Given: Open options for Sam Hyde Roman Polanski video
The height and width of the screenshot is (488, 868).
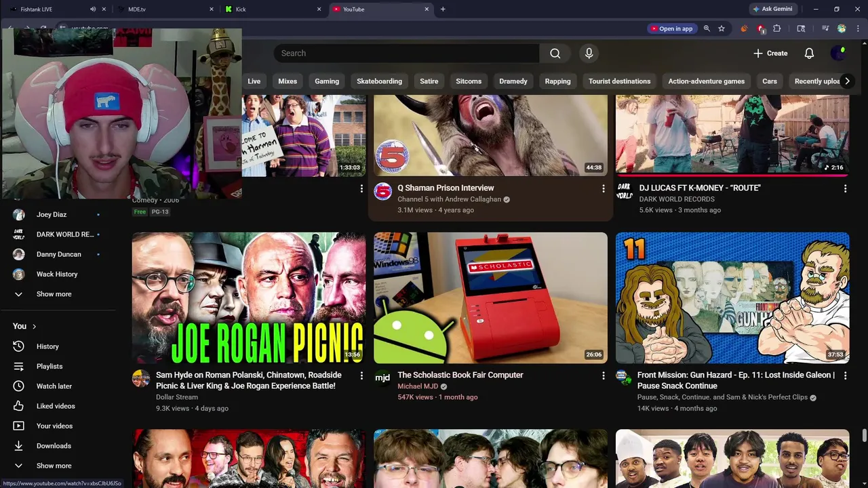Looking at the screenshot, I should click(x=361, y=375).
